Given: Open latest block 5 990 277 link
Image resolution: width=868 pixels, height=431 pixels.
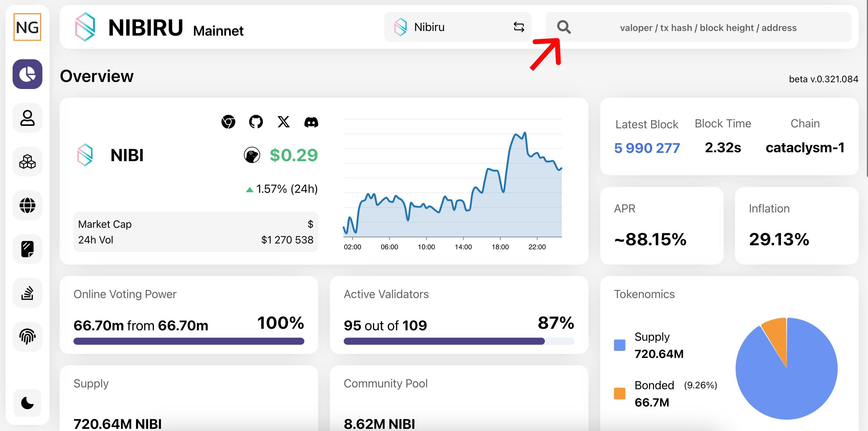Looking at the screenshot, I should [x=647, y=148].
